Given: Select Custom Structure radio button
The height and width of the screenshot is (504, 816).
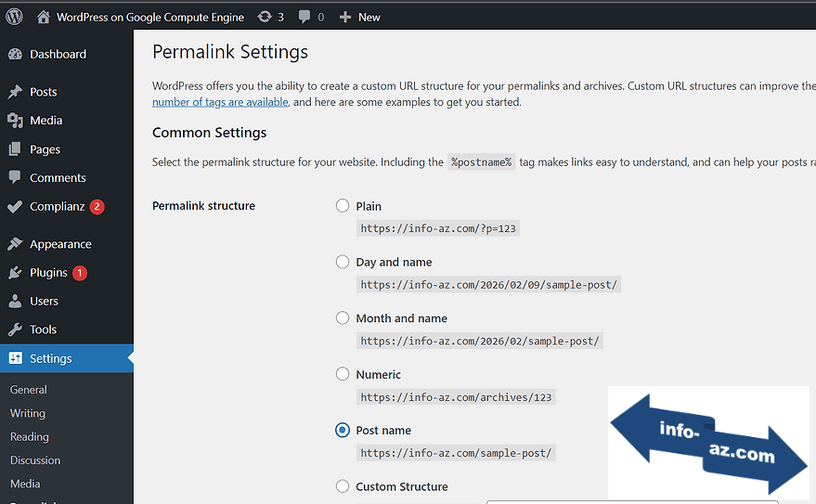Looking at the screenshot, I should point(343,486).
